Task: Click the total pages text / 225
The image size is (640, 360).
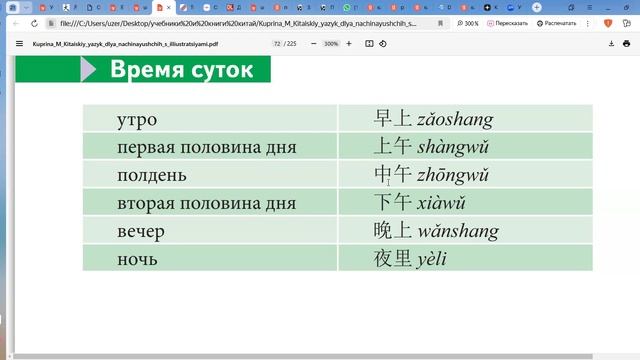Action: click(290, 44)
